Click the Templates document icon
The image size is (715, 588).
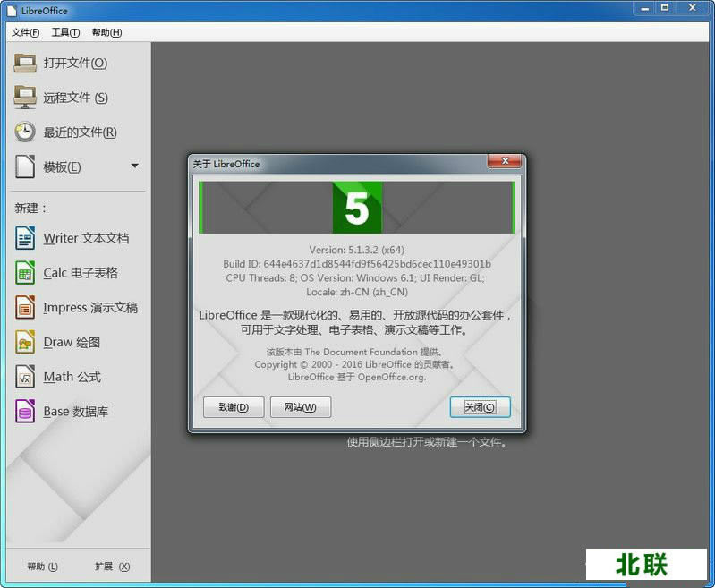coord(25,166)
